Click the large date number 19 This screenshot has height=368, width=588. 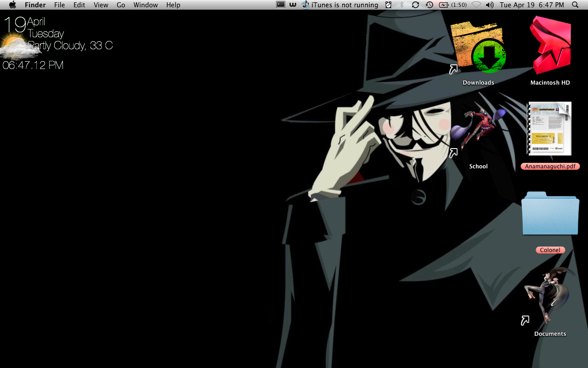click(x=15, y=25)
